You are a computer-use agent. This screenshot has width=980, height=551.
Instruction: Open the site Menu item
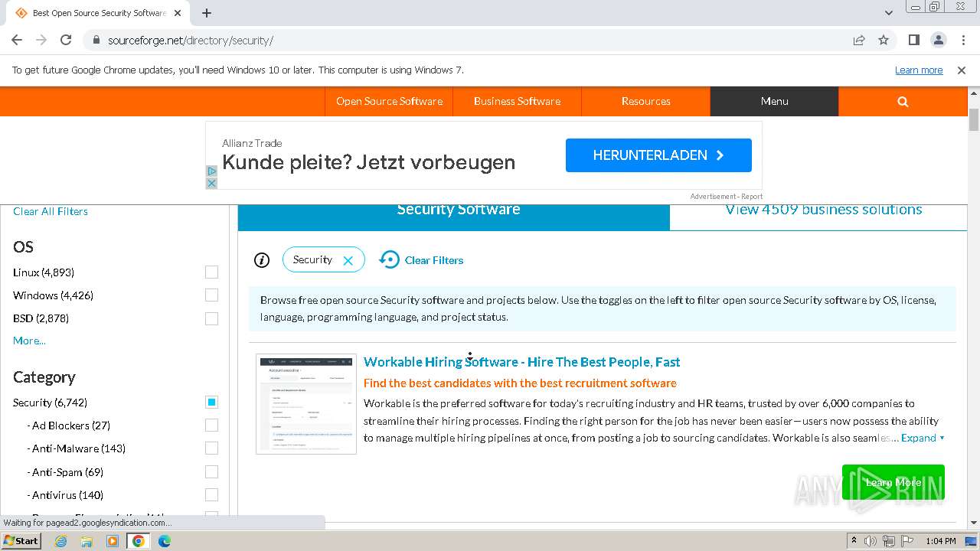tap(774, 101)
